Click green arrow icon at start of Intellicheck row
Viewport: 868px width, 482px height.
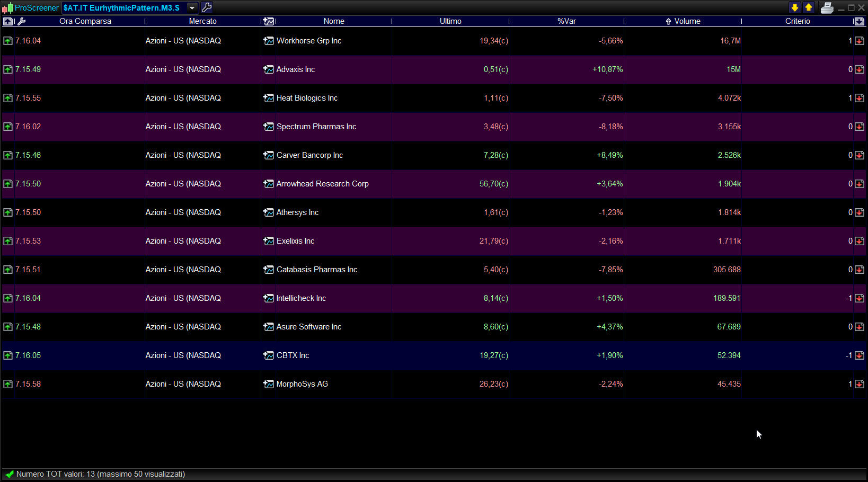tap(8, 298)
